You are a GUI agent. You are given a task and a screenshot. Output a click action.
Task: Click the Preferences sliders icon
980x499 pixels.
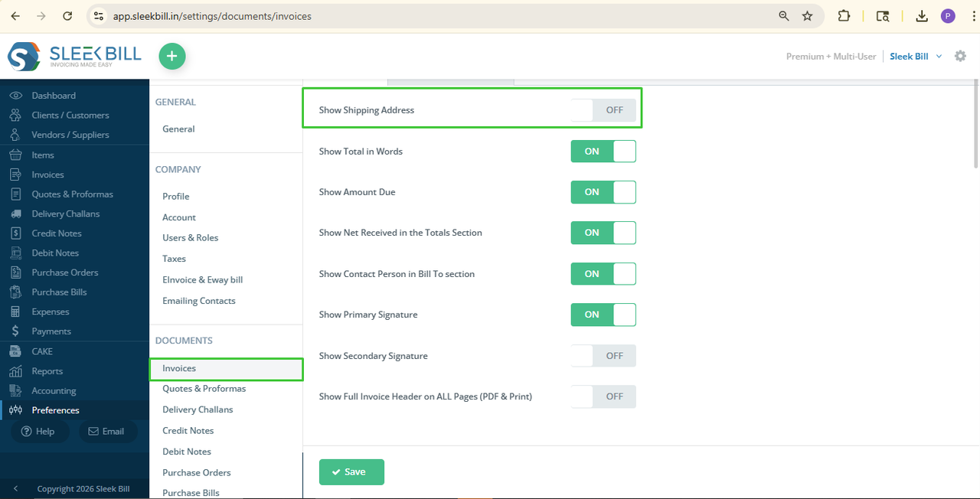coord(15,410)
